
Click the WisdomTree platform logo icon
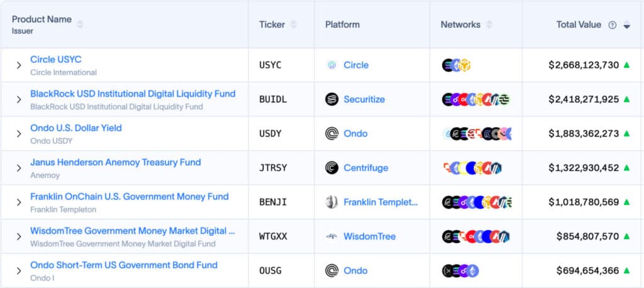(x=332, y=236)
